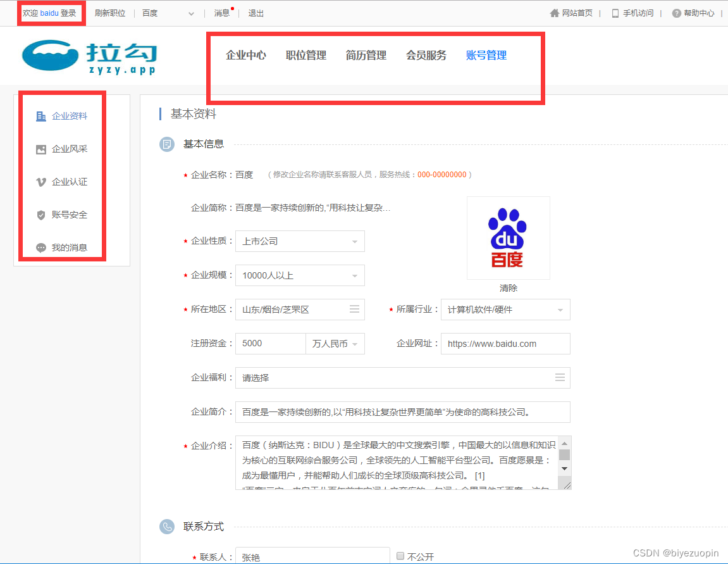This screenshot has height=564, width=728.
Task: Click the home icon beside 网站首页
Action: tap(554, 13)
